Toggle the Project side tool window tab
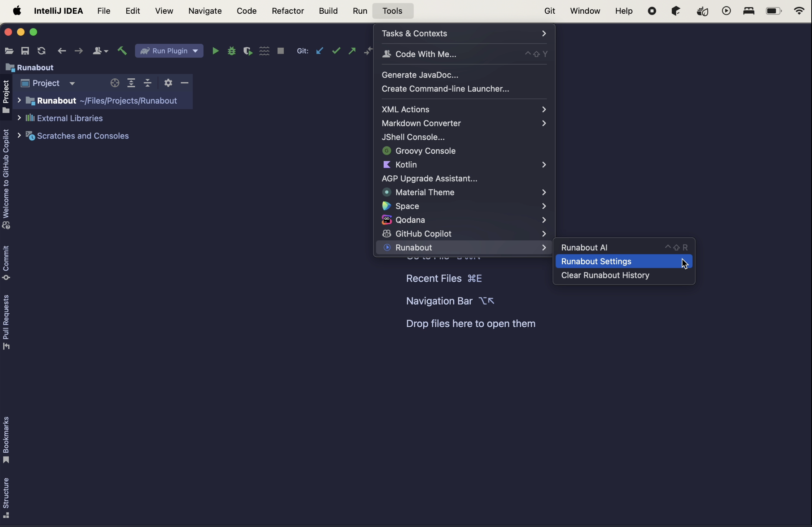812x527 pixels. coord(6,97)
